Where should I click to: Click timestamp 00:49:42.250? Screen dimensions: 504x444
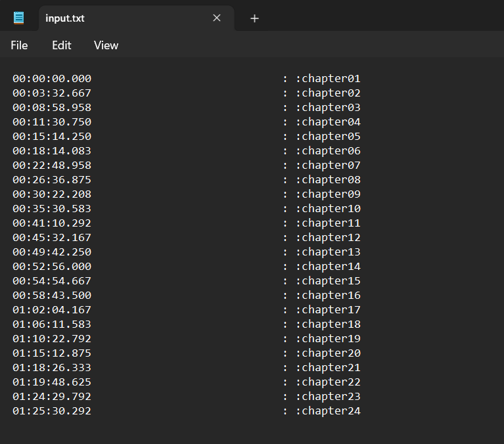[52, 252]
